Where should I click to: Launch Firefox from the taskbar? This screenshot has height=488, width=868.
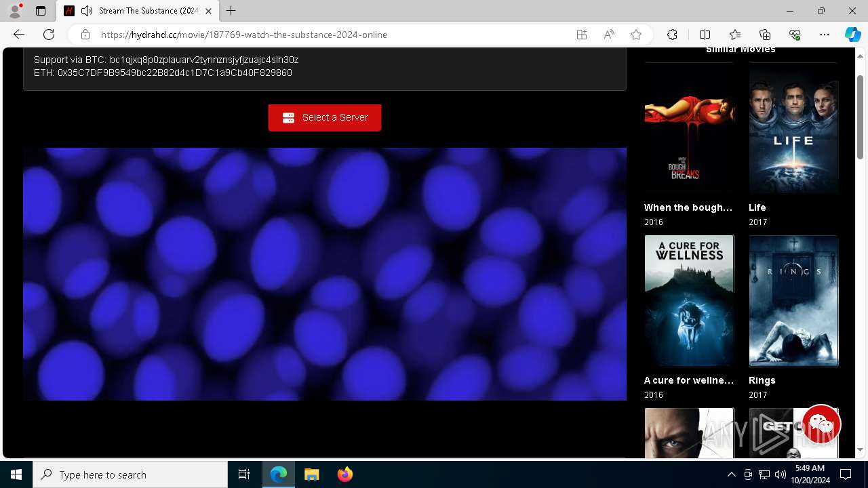(345, 474)
